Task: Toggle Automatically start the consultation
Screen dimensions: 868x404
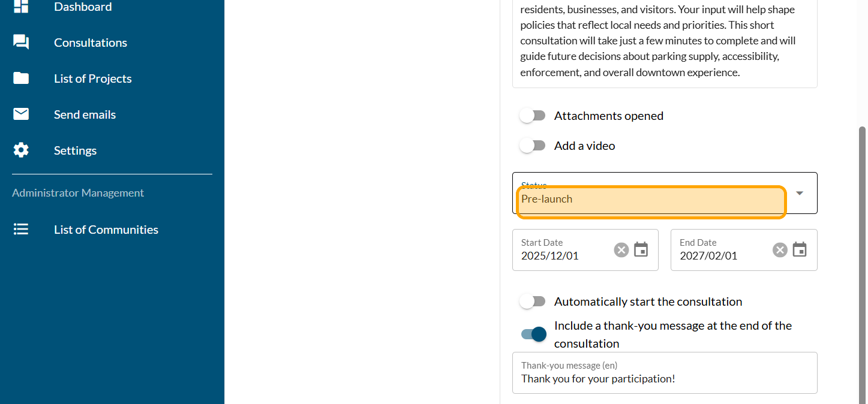Action: point(532,302)
